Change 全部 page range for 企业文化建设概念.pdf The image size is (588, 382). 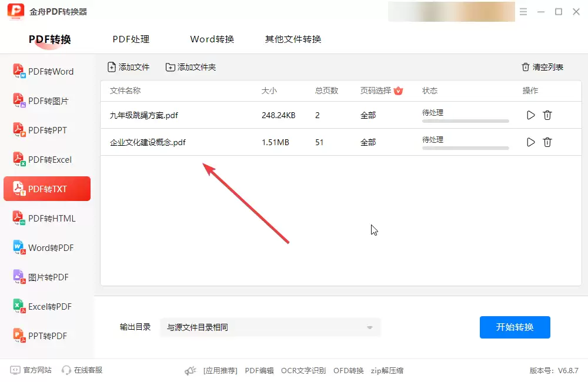pyautogui.click(x=368, y=142)
